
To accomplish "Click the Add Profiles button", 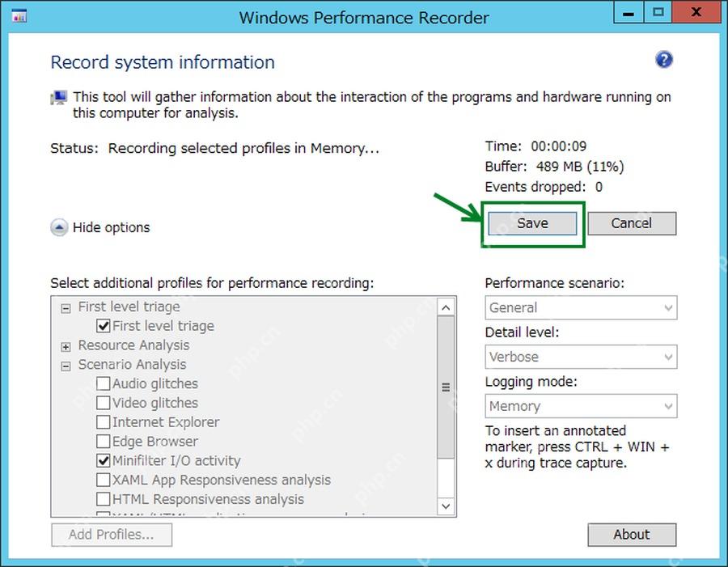I will 112,535.
